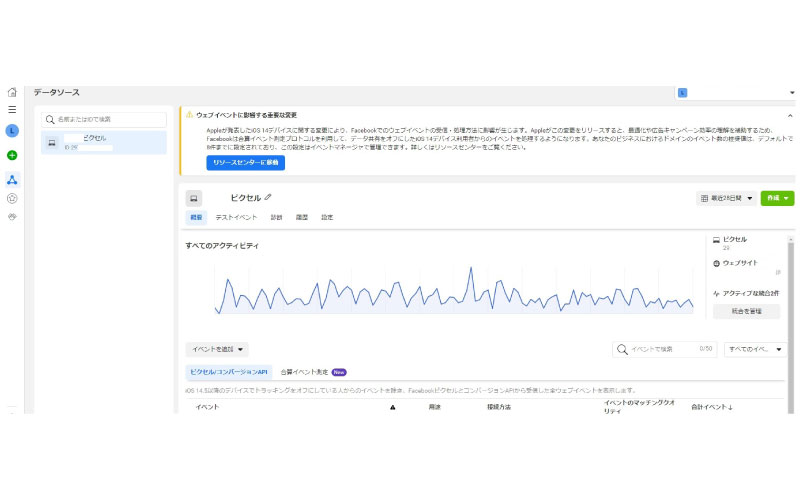The image size is (800, 500).
Task: Click the 統合を管理 button
Action: coord(746,311)
